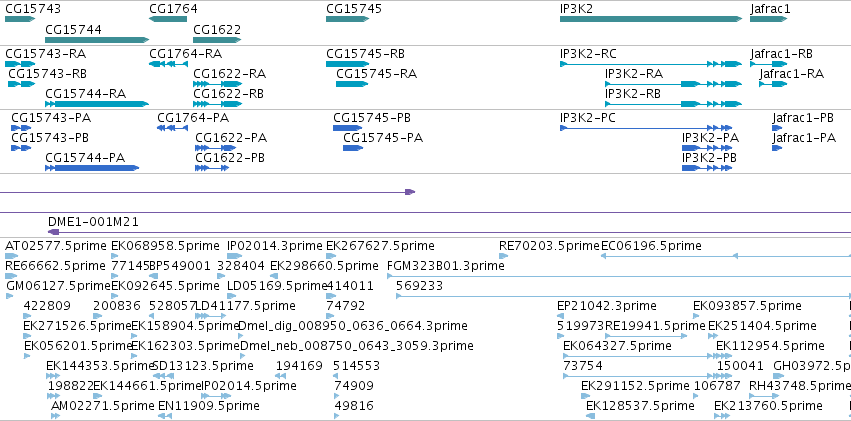This screenshot has height=421, width=851.
Task: Click the CG1622-RA transcript label
Action: coord(230,74)
